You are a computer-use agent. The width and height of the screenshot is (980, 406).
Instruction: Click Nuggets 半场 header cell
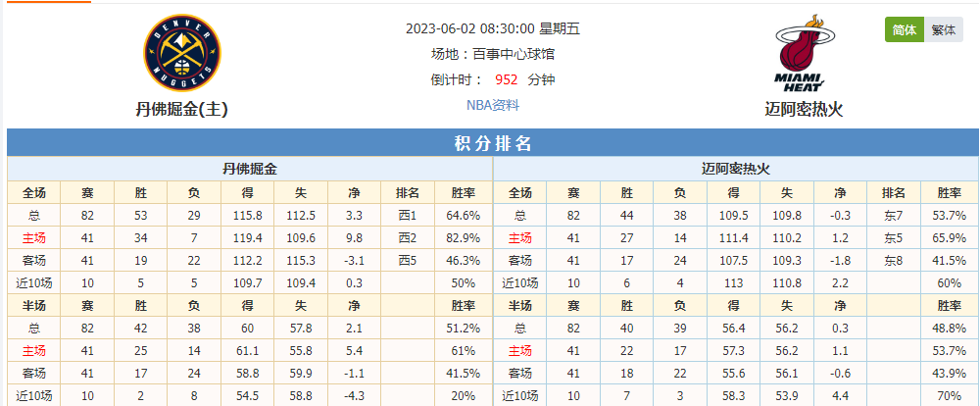coord(33,306)
